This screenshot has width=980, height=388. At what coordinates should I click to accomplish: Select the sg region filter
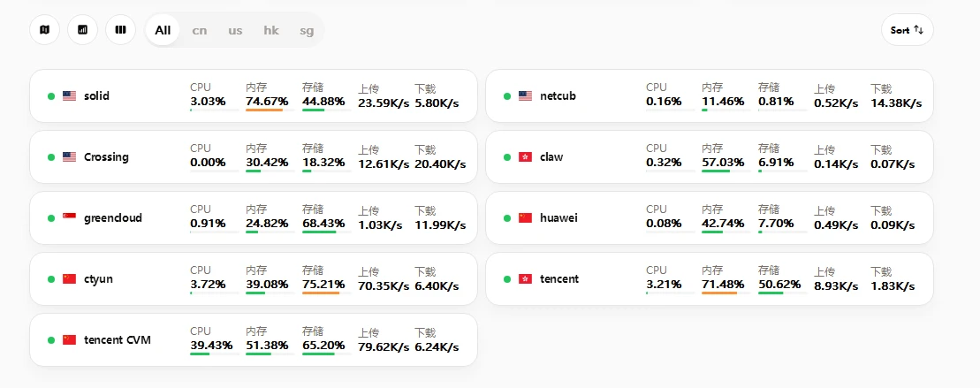pos(307,30)
